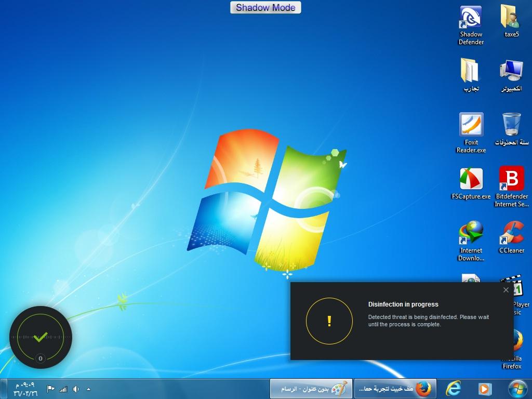Click the Bitdefender widget green checkmark
This screenshot has width=532, height=399.
[41, 337]
